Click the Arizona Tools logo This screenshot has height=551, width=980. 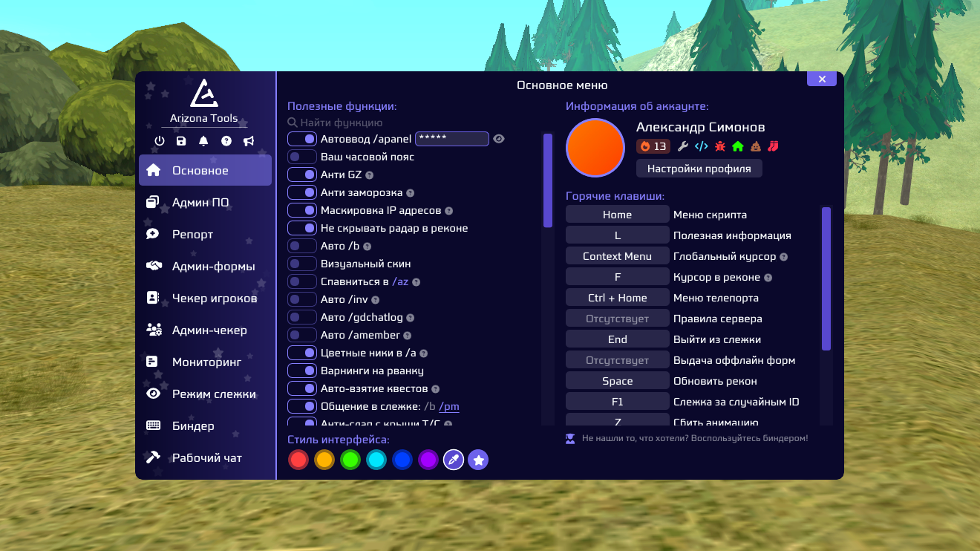pyautogui.click(x=203, y=94)
